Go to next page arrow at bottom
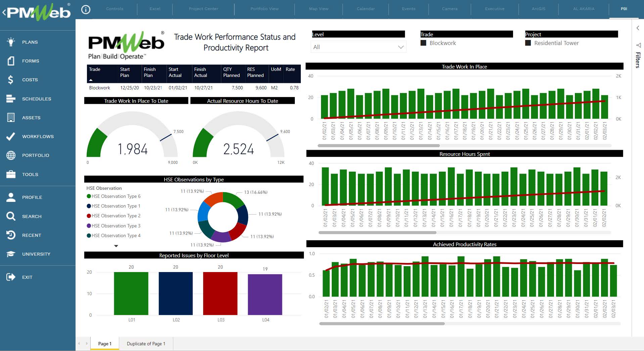The height and width of the screenshot is (351, 644). [x=87, y=343]
